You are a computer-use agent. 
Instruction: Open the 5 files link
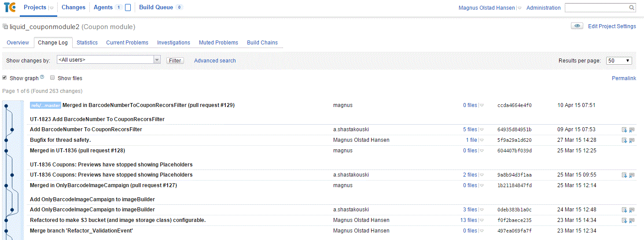pos(470,129)
